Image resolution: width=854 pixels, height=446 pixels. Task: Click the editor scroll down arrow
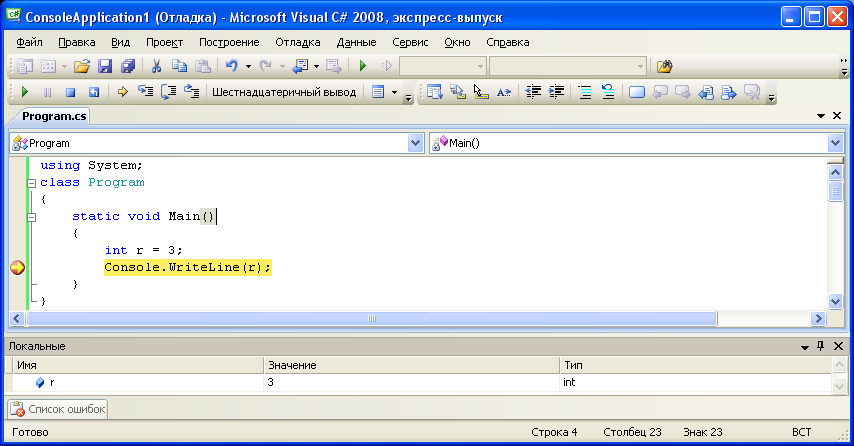(x=835, y=301)
